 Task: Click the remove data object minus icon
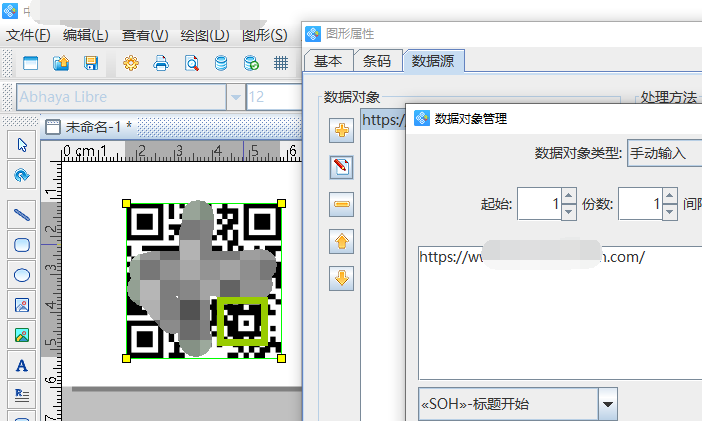click(x=342, y=205)
